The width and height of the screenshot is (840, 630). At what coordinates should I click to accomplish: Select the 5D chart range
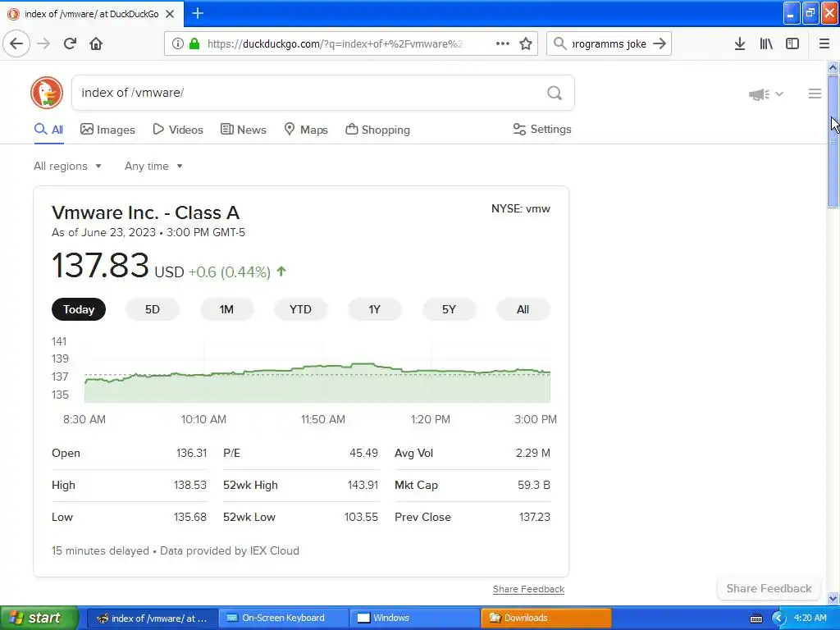point(153,309)
